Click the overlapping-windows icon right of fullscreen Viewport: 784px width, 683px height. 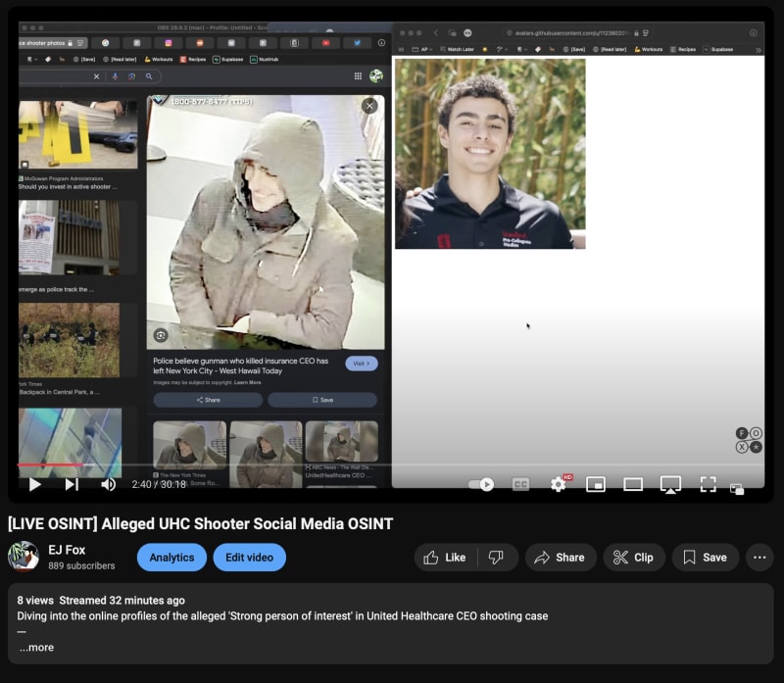[x=737, y=489]
